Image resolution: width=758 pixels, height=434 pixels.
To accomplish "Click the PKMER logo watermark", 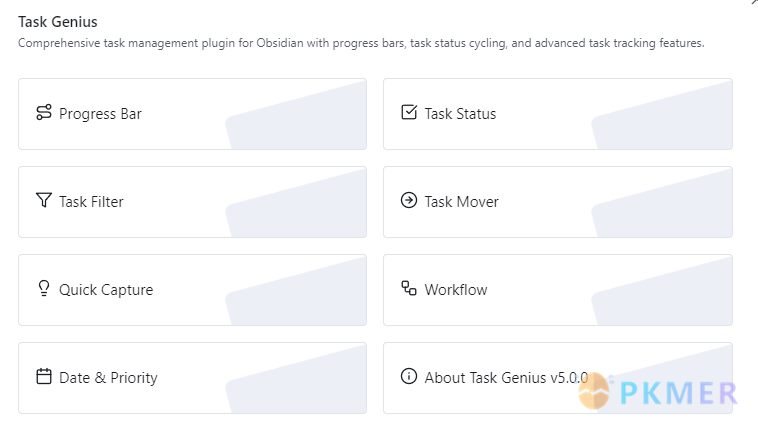I will pos(660,392).
